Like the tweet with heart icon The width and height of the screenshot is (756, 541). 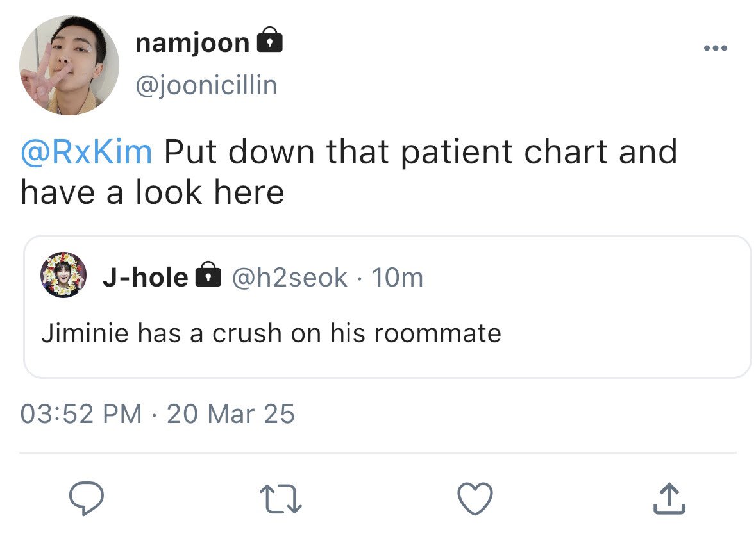tap(475, 499)
